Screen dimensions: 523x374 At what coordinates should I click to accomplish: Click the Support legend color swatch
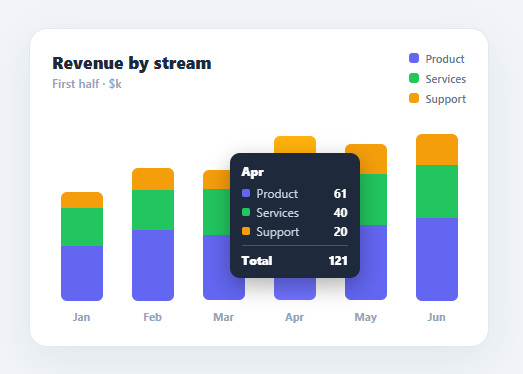414,98
